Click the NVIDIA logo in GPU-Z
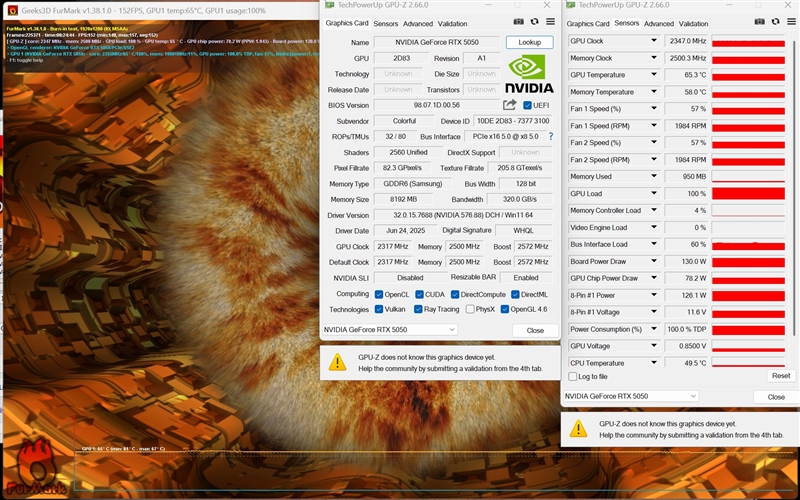Viewport: 800px width, 500px height. [529, 74]
